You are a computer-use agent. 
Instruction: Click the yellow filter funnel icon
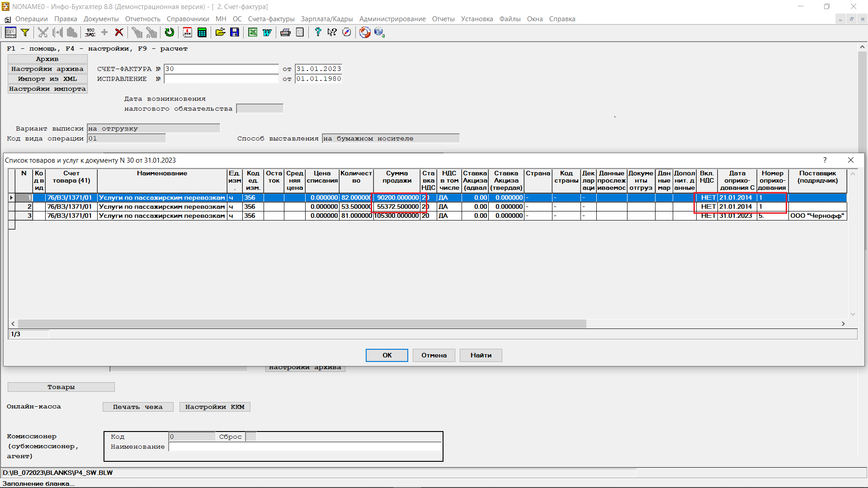[x=25, y=32]
